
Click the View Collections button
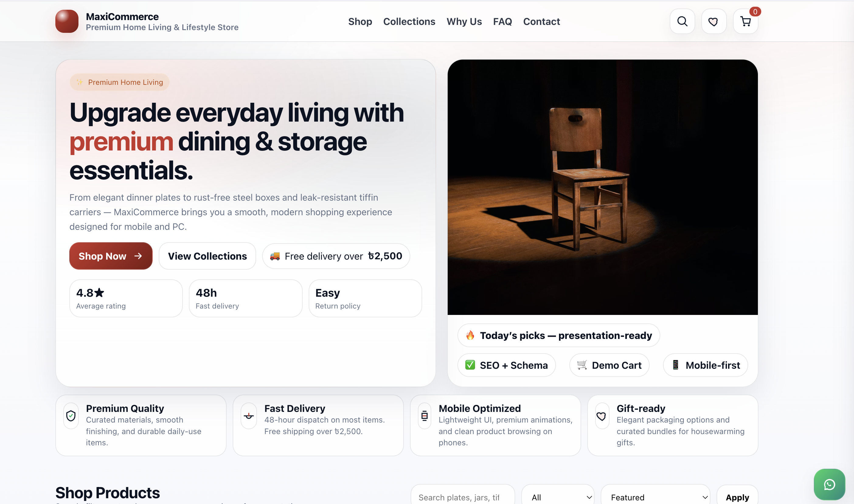pos(207,256)
